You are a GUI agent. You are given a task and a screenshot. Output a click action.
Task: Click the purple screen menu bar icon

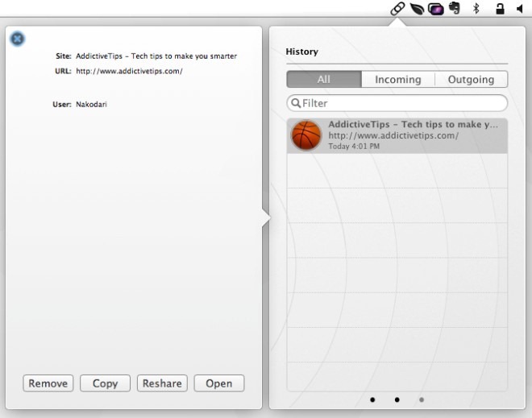click(x=436, y=9)
